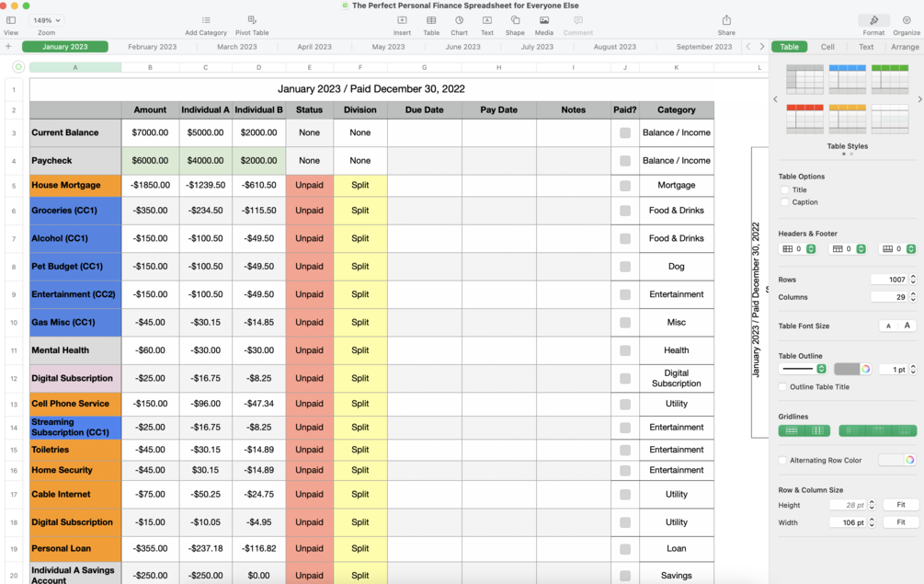Check Paid? box for Mental Health

[625, 350]
